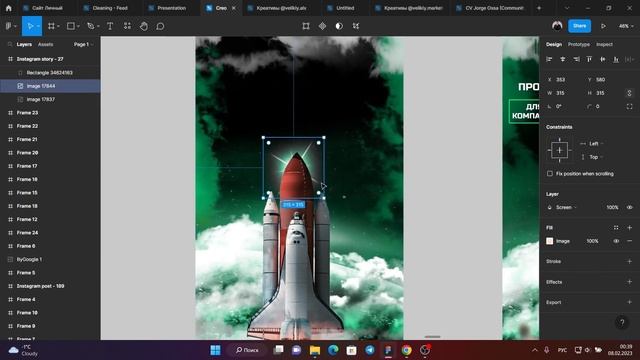Image resolution: width=640 pixels, height=360 pixels.
Task: Align selection vertical centers
Action: pos(603,59)
